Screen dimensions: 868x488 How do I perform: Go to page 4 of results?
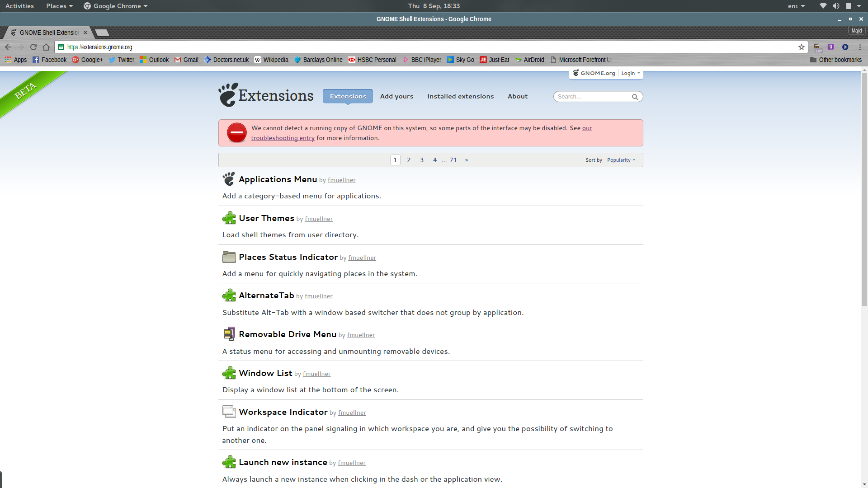click(x=435, y=160)
